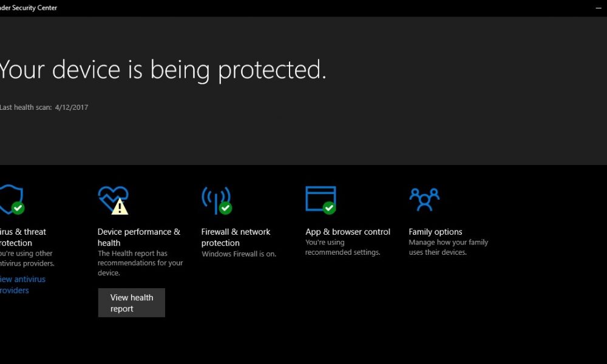Click 'Your device is being protected.' headline
This screenshot has width=607, height=364.
[x=163, y=70]
